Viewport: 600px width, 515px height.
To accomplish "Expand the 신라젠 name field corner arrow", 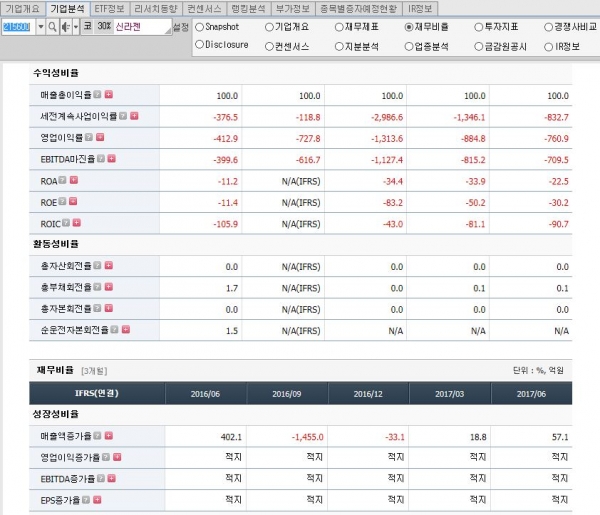I will click(168, 31).
